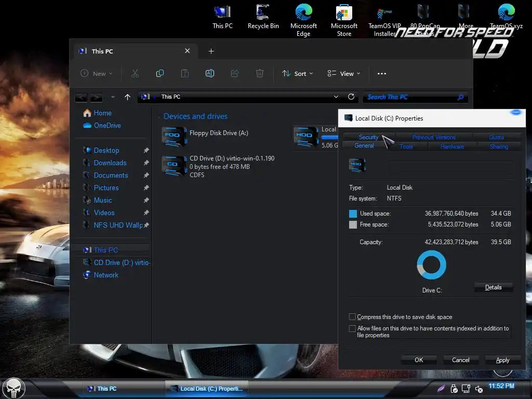Click the tray network display icon
This screenshot has height=399, width=532.
coord(466,389)
